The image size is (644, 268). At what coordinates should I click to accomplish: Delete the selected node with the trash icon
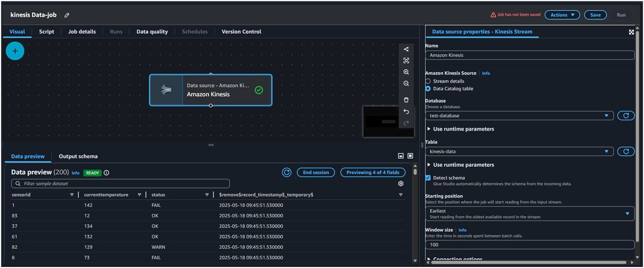click(x=406, y=100)
